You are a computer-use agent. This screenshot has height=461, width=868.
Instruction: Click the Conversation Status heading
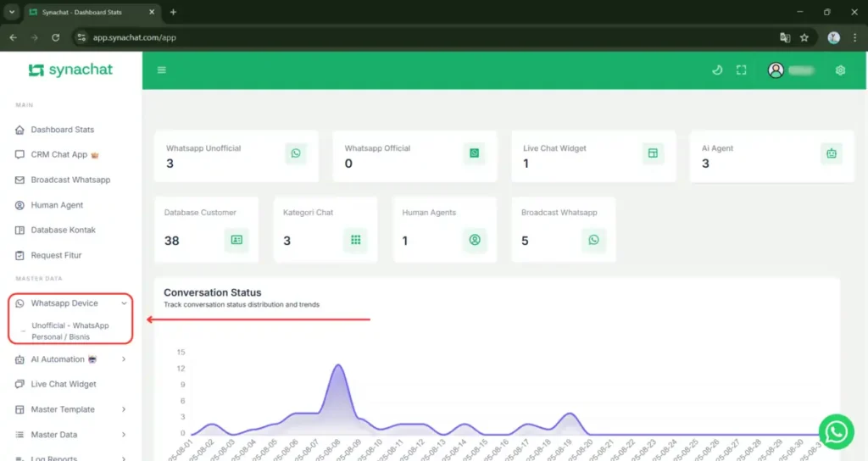[x=213, y=292]
